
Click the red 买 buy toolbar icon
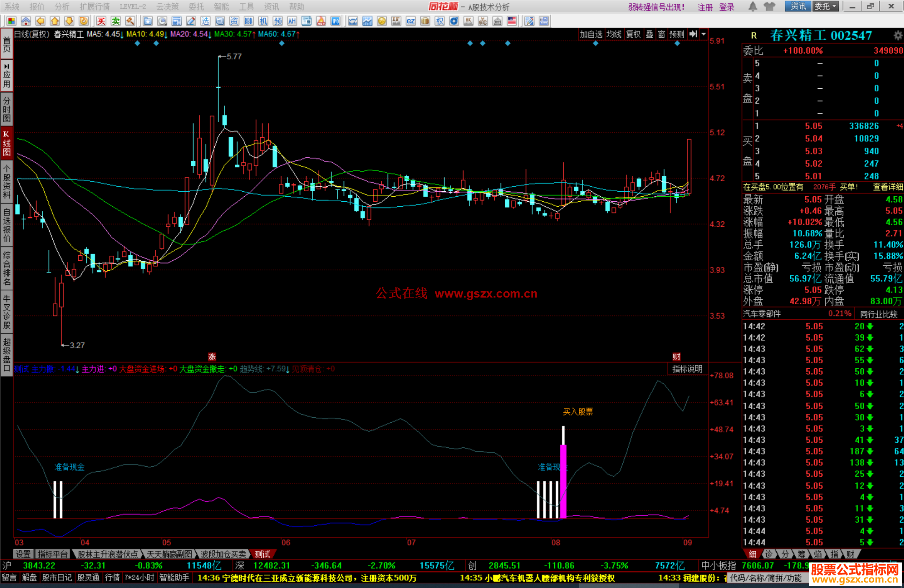point(101,21)
